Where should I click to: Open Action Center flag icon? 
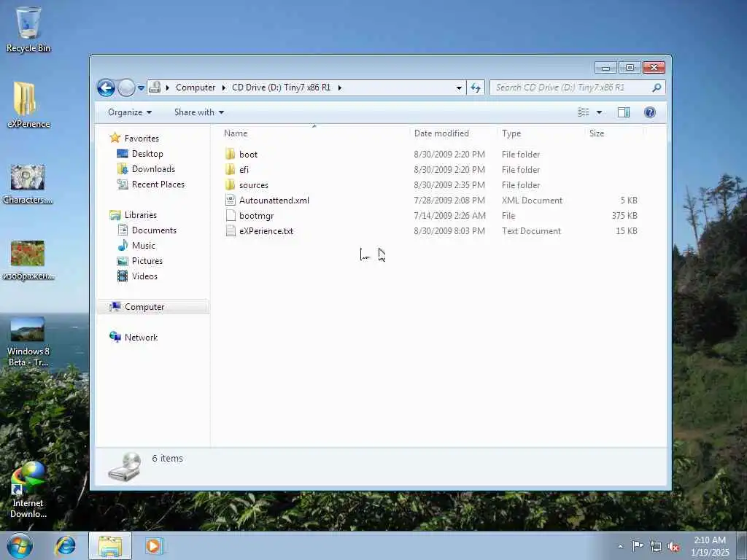(638, 546)
